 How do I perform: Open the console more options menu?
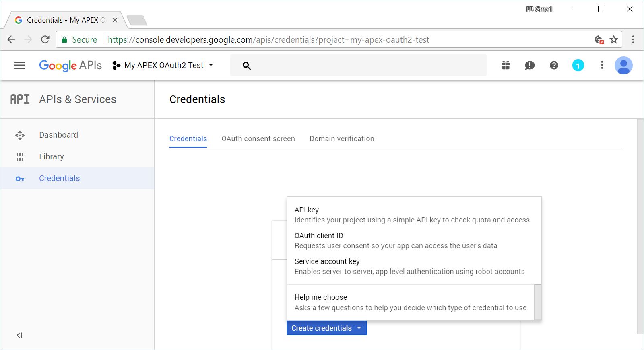pos(602,65)
